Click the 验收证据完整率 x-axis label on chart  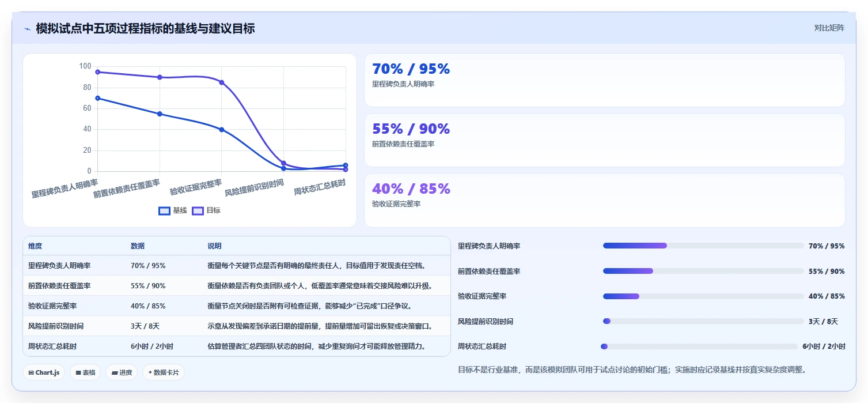196,187
